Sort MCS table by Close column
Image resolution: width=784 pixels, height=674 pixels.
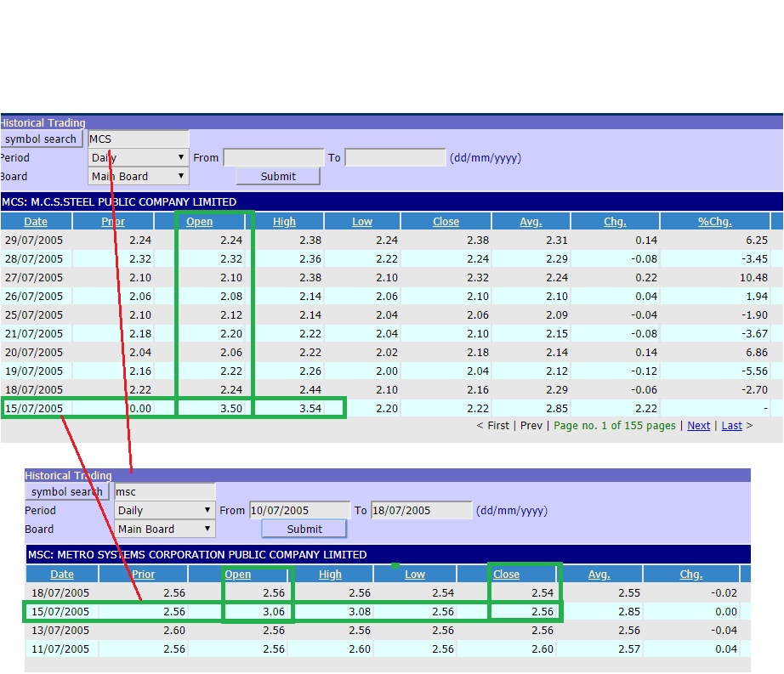pos(446,221)
